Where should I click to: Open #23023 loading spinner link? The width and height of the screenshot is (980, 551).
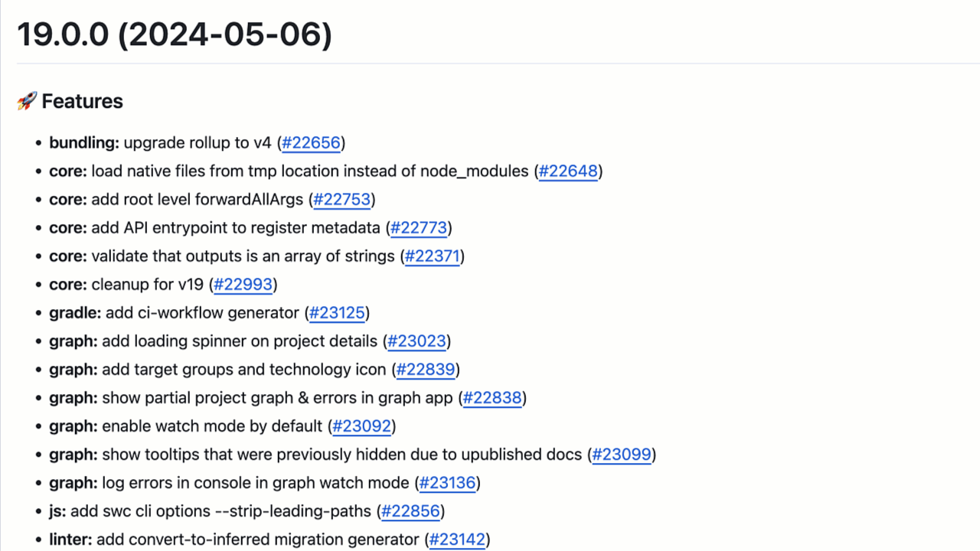417,341
